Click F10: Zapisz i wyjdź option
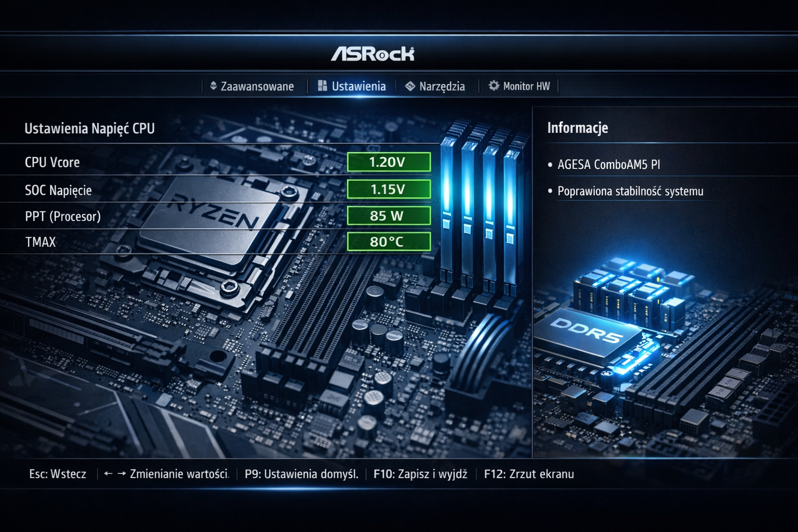 420,474
